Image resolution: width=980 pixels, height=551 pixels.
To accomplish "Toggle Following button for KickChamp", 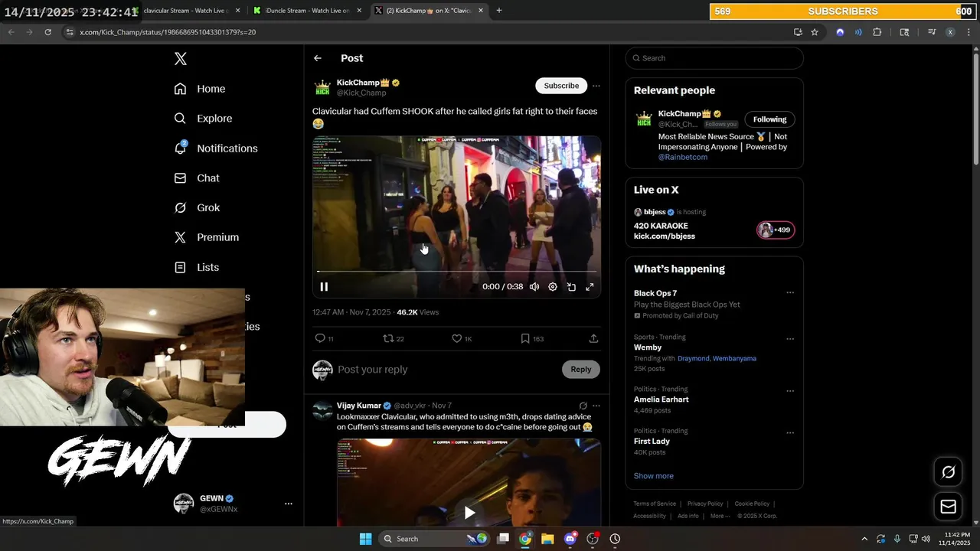I will (x=769, y=119).
